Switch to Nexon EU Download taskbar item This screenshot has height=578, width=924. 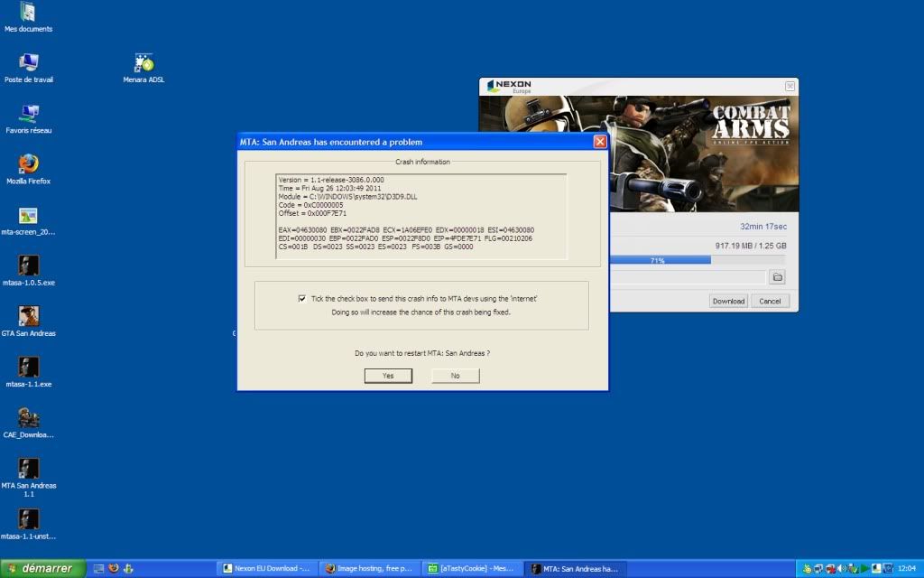[267, 569]
